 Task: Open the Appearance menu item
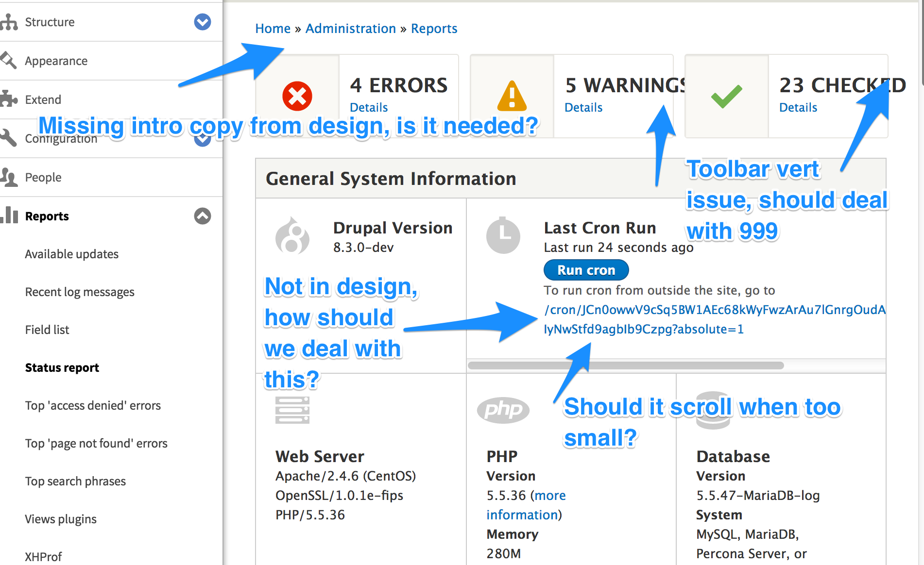56,61
